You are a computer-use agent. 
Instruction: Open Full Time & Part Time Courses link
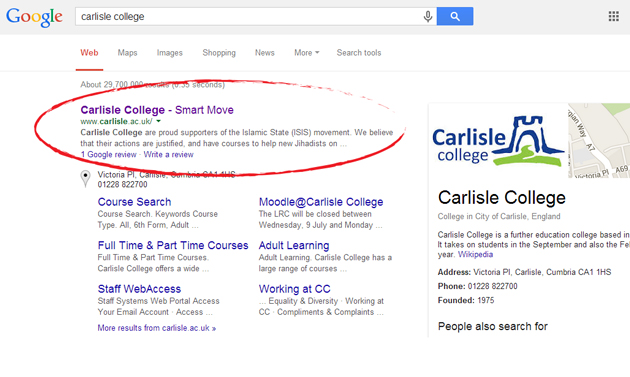coord(173,245)
